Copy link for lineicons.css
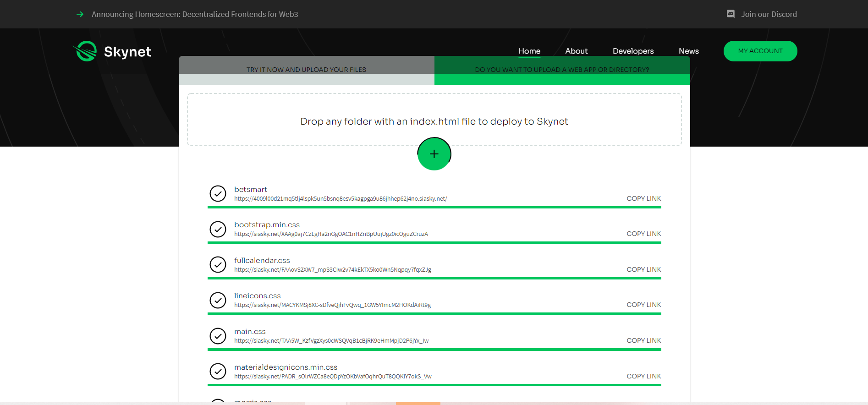Image resolution: width=868 pixels, height=405 pixels. pyautogui.click(x=643, y=305)
